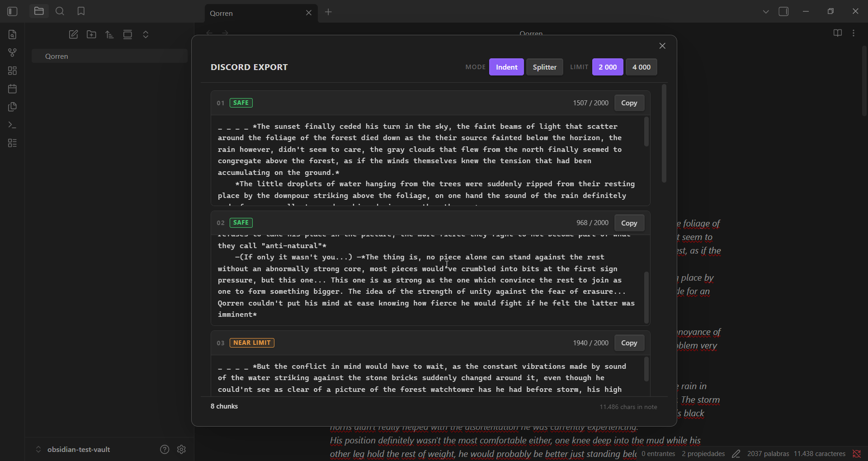
Task: Click the sync-off icon in status bar
Action: click(857, 454)
